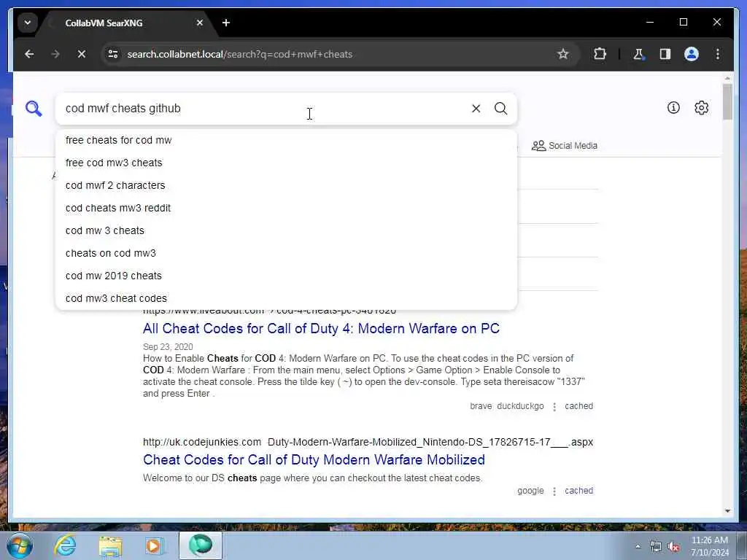Open Windows Explorer folder on taskbar

point(110,545)
